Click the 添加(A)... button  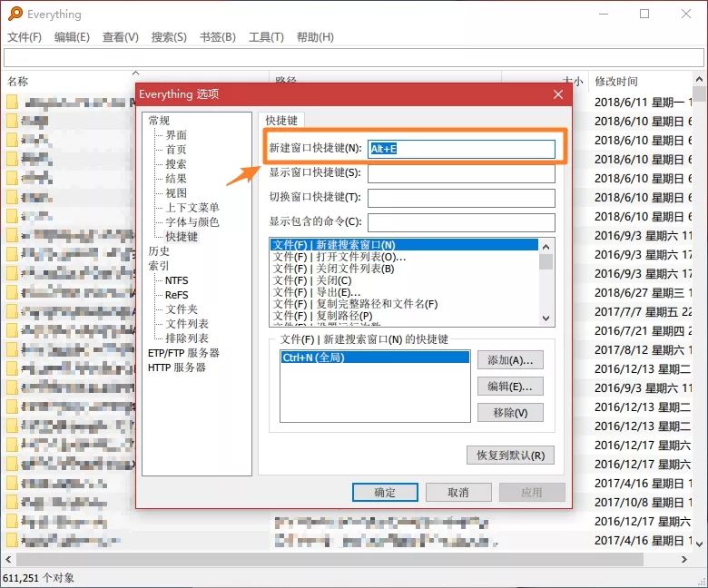510,360
